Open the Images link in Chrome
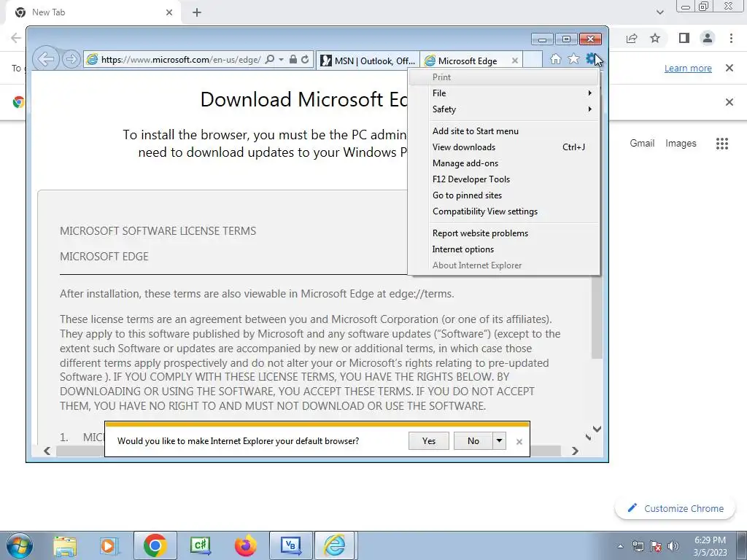 (681, 144)
